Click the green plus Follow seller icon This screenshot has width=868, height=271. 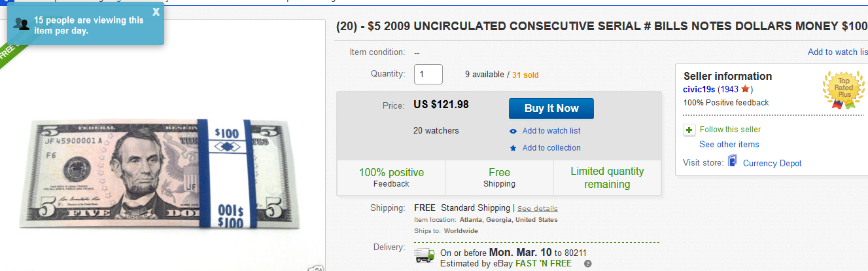[689, 130]
